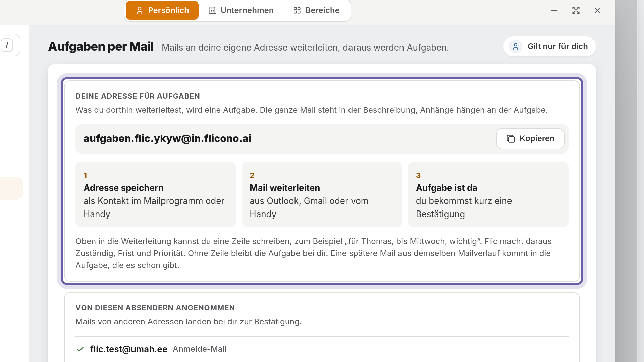Click the Aufgabe ist da step card

tap(488, 194)
